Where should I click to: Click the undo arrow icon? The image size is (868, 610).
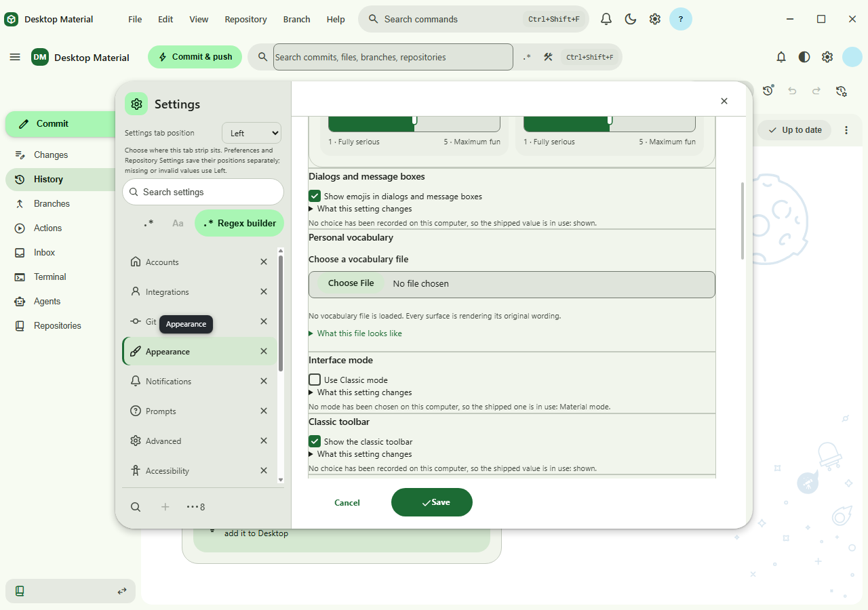[792, 91]
